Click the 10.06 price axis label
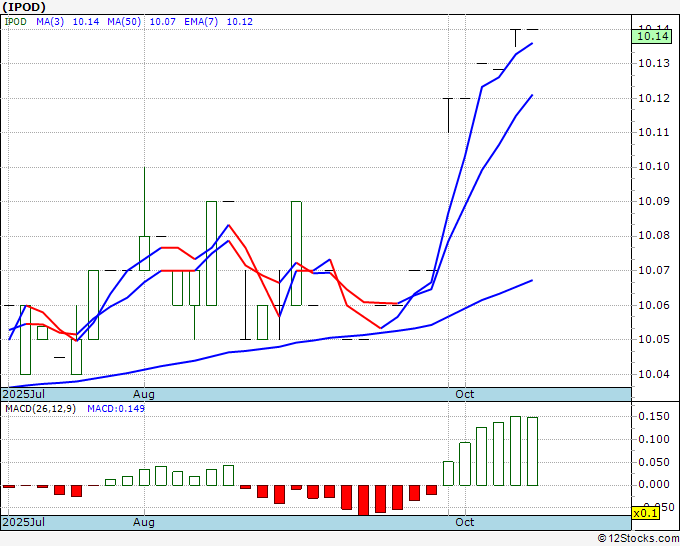680x546 pixels. [x=654, y=305]
